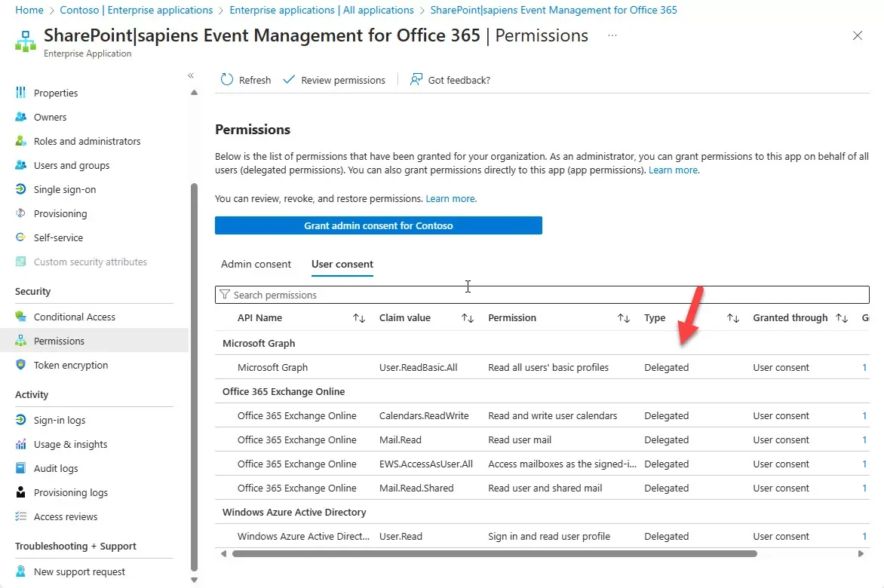Click the New support request icon

(x=21, y=571)
